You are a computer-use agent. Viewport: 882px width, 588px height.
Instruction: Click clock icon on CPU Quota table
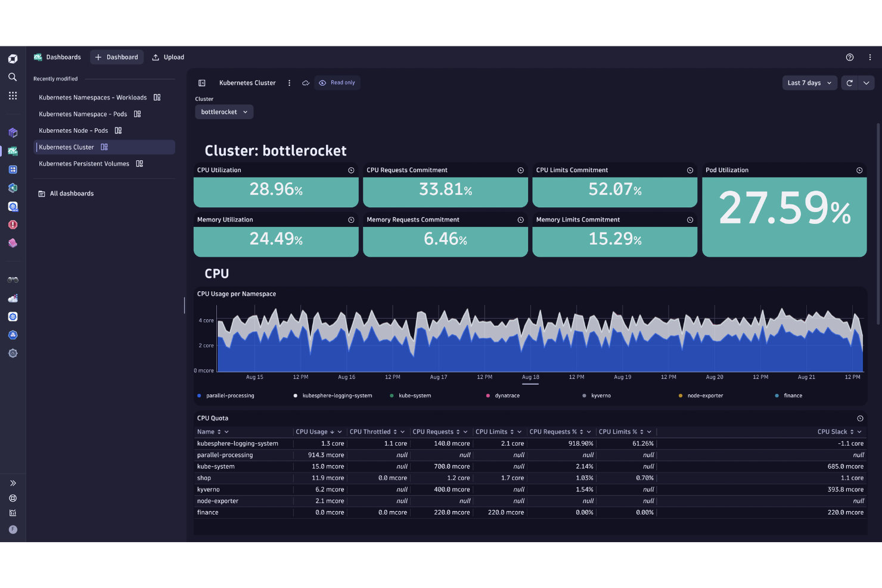click(x=860, y=418)
